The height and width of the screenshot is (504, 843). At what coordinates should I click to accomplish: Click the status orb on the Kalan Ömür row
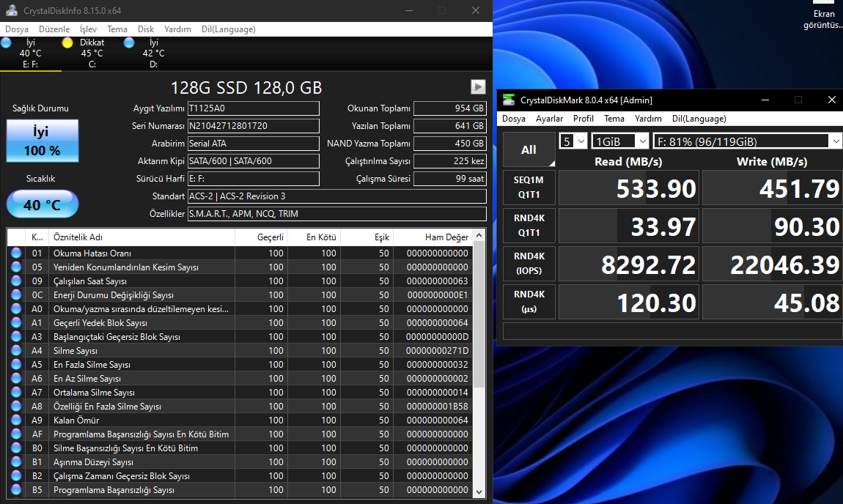tap(16, 420)
